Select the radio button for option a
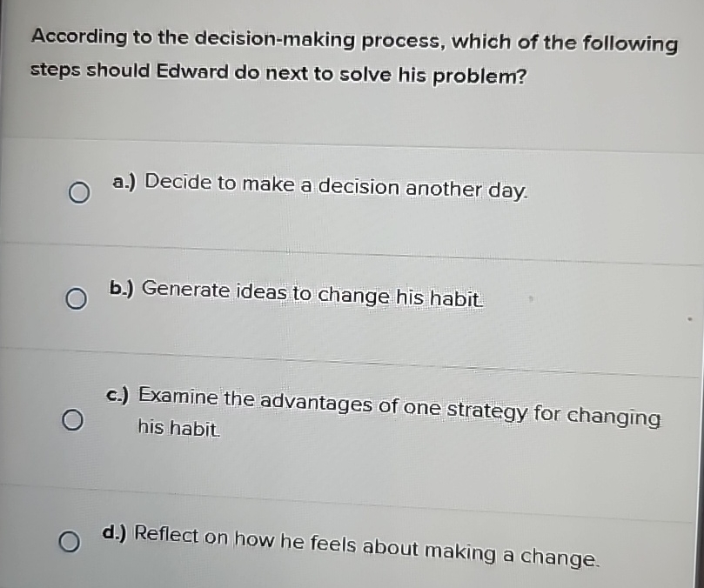 79,193
